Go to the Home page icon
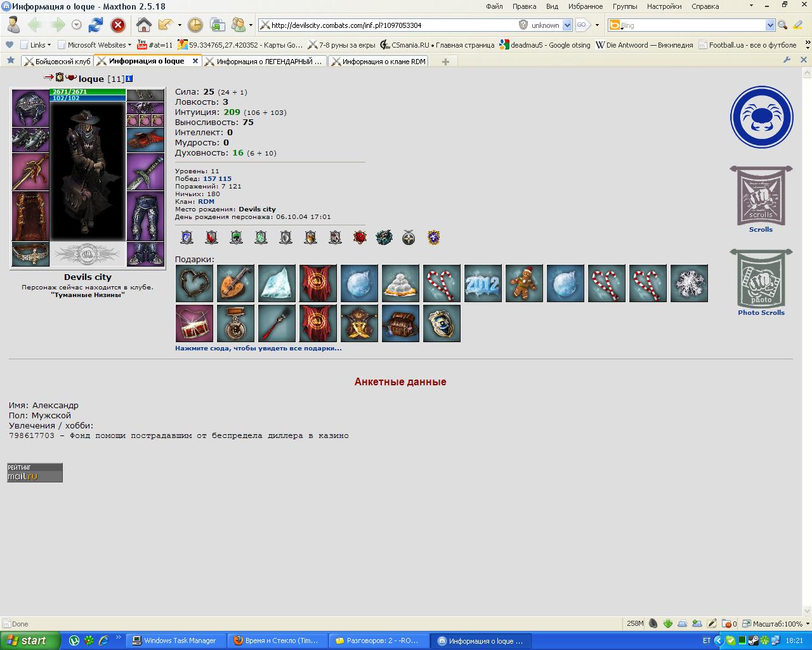 pyautogui.click(x=144, y=25)
